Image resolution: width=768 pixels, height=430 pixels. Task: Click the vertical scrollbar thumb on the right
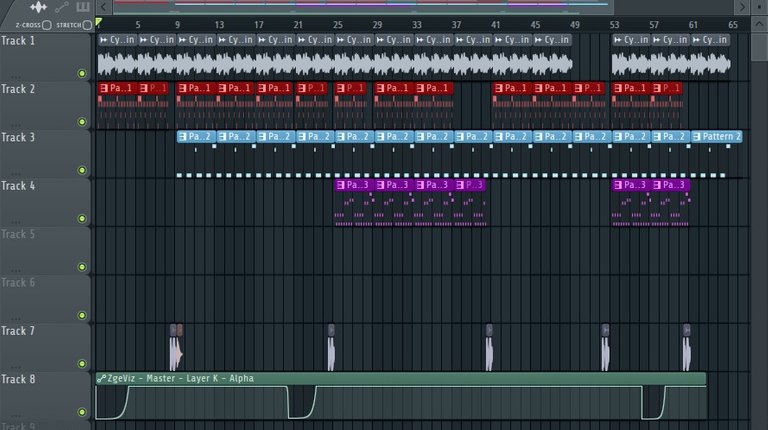click(x=759, y=46)
